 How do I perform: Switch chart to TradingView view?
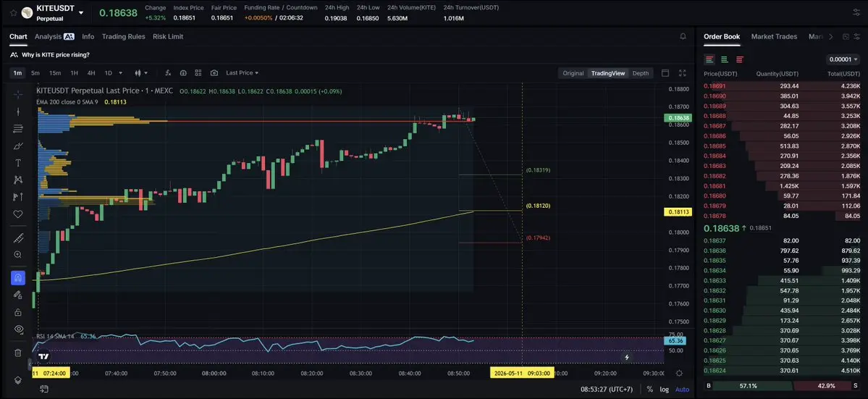[x=608, y=73]
